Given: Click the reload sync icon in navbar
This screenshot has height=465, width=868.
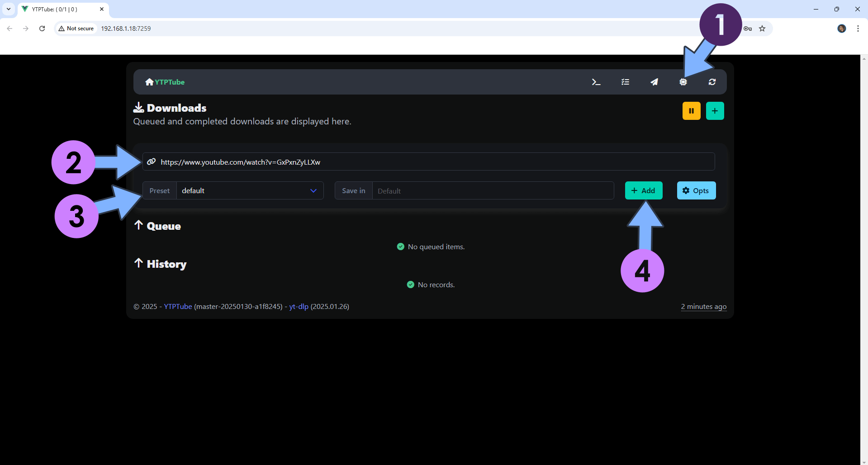Looking at the screenshot, I should 712,82.
